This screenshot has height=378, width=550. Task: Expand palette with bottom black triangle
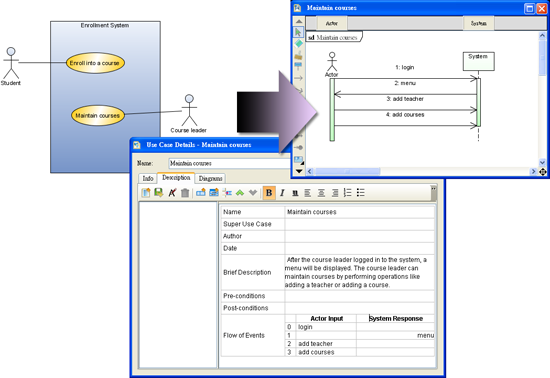[299, 171]
